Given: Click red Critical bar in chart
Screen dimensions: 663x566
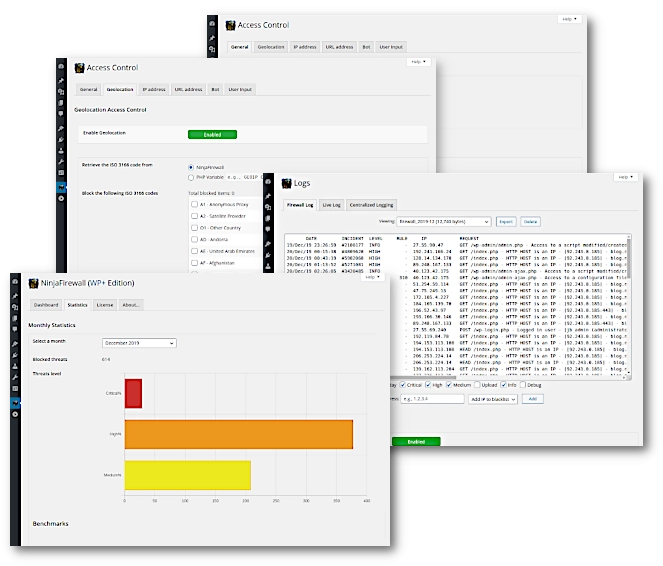Looking at the screenshot, I should coord(133,394).
